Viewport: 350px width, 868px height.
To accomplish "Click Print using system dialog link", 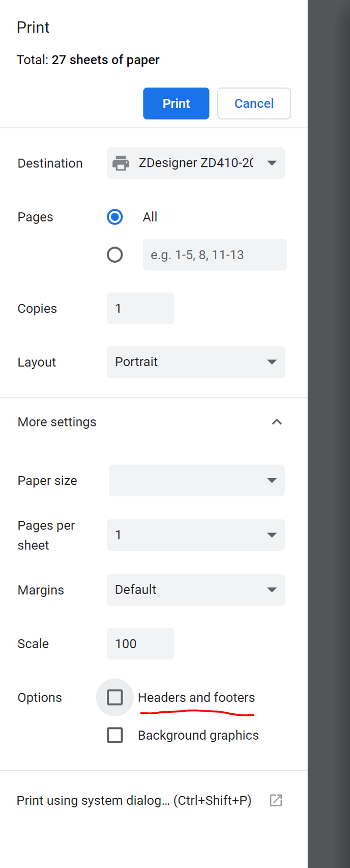I will 134,800.
